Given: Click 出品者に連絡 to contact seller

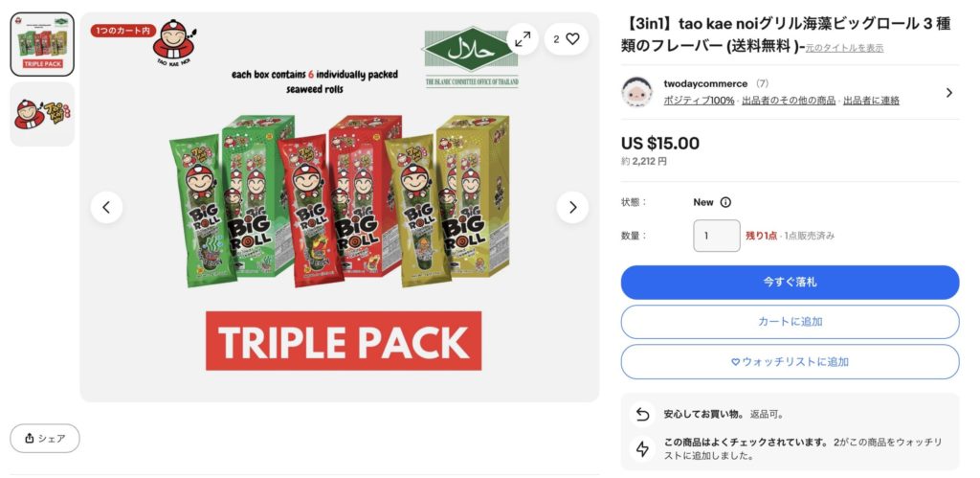Looking at the screenshot, I should (x=871, y=101).
